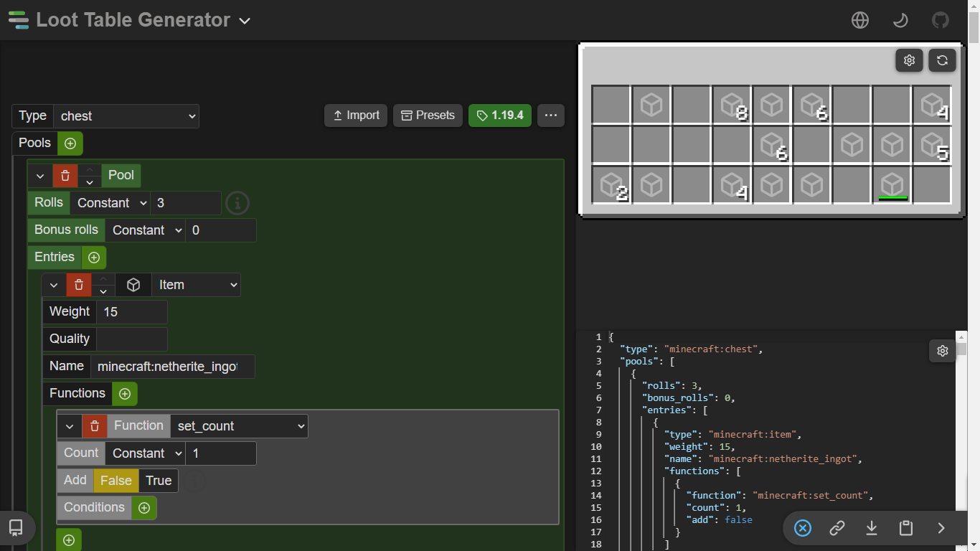Set Add option to True
The image size is (980, 551).
coord(159,481)
